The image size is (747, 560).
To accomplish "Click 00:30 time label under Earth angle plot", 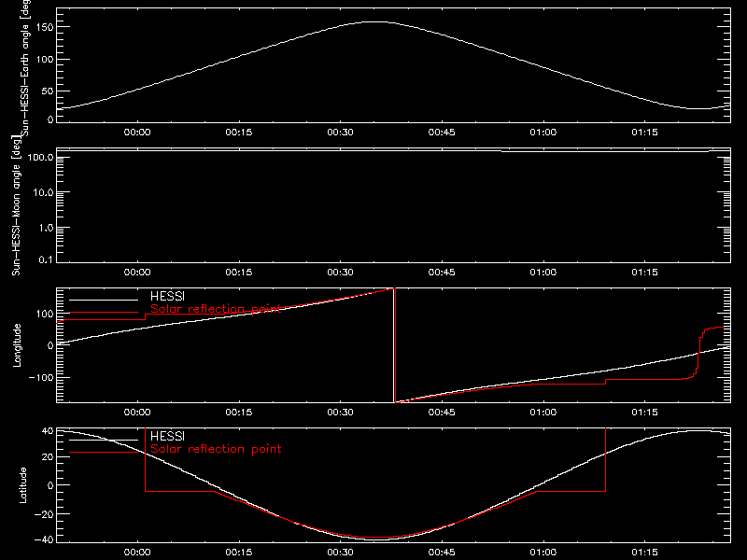I will click(x=340, y=132).
